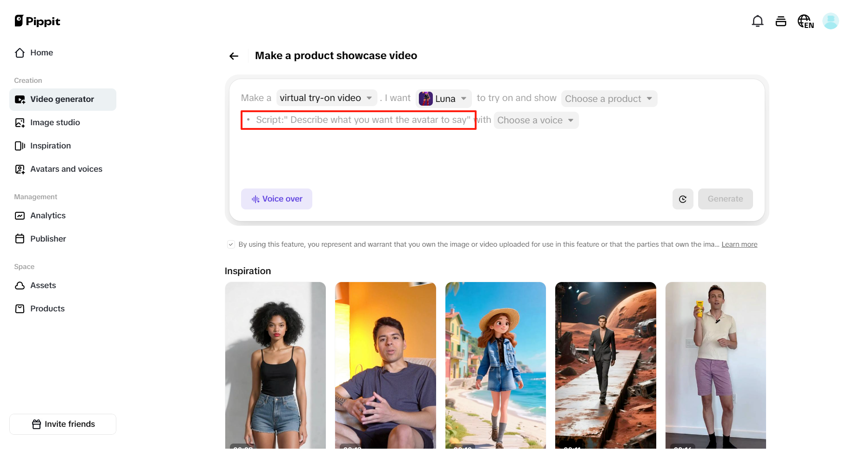868x451 pixels.
Task: Enable the Voice over option
Action: tap(276, 199)
